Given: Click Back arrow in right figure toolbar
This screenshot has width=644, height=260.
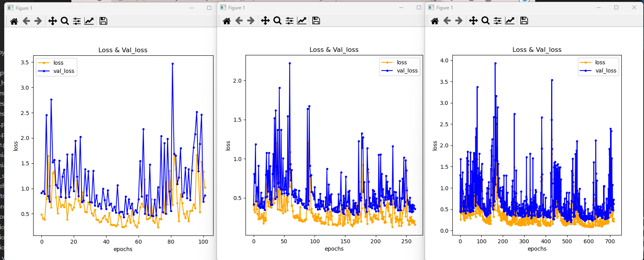Looking at the screenshot, I should (x=447, y=21).
